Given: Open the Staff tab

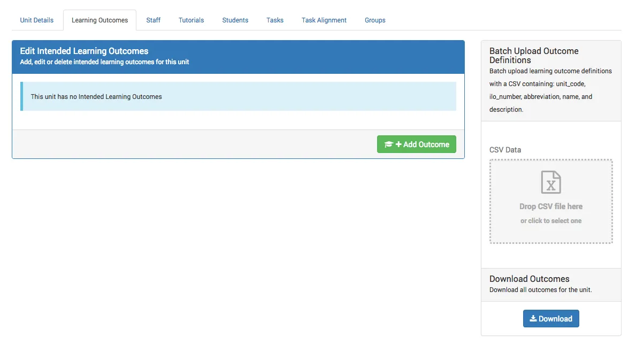Looking at the screenshot, I should (x=153, y=20).
